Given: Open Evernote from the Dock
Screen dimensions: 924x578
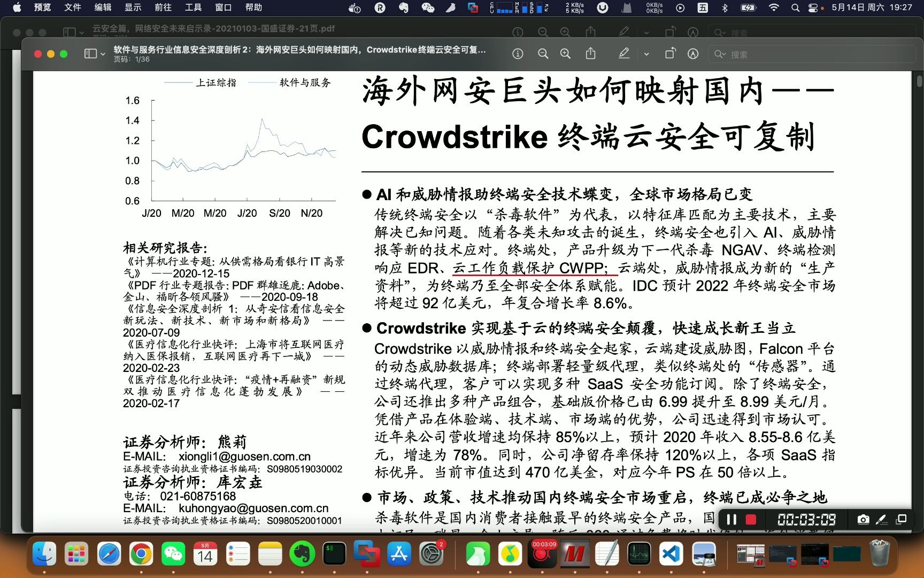Looking at the screenshot, I should click(x=302, y=554).
